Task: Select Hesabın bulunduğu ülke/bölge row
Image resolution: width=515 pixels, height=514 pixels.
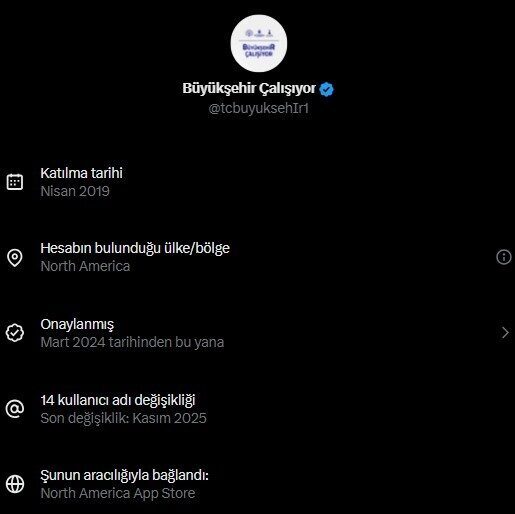Action: coord(257,257)
